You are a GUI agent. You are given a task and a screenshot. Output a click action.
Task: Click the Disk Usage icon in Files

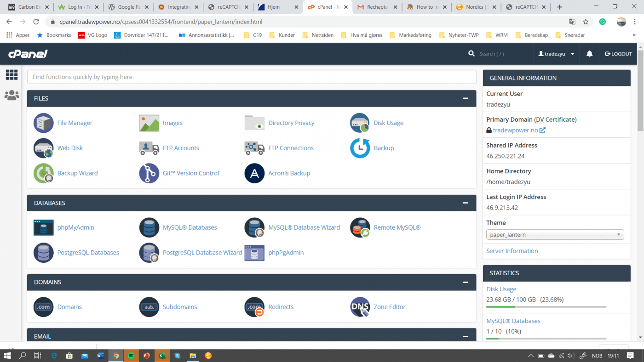pyautogui.click(x=360, y=123)
